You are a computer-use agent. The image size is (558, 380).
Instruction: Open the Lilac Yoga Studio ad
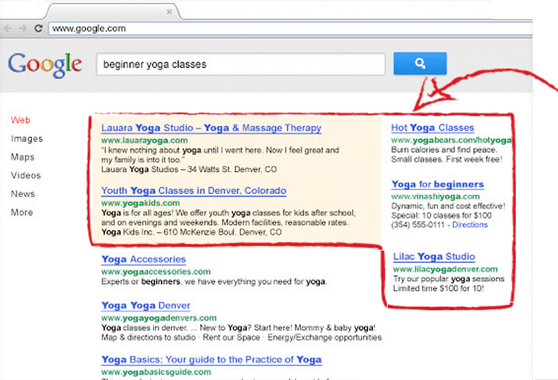434,257
